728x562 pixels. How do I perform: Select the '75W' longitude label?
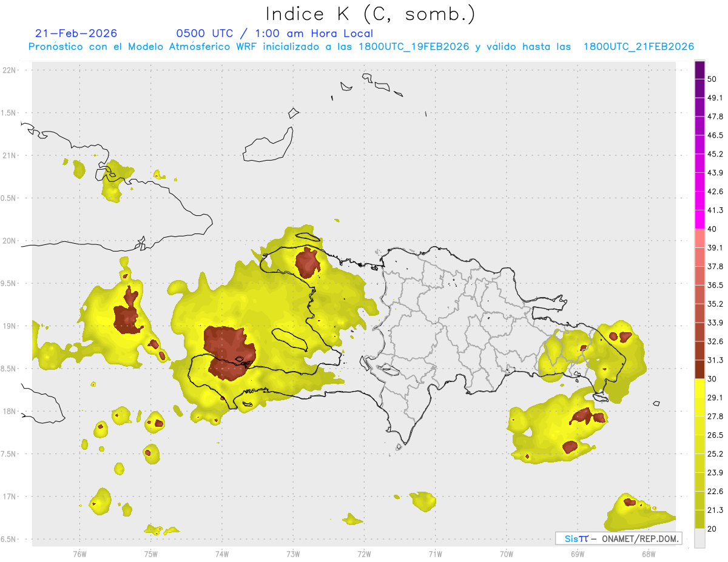[150, 554]
